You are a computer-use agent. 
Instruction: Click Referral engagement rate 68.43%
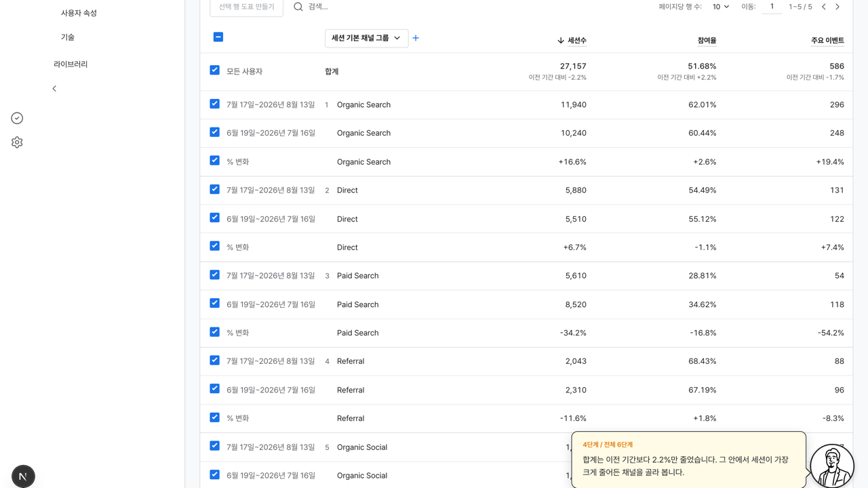(x=702, y=361)
